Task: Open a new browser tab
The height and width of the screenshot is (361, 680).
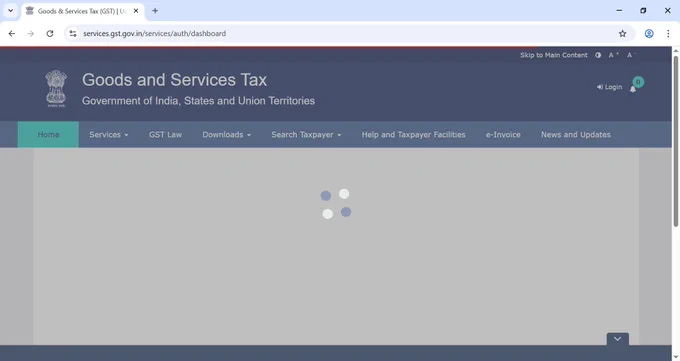Action: coord(155,11)
